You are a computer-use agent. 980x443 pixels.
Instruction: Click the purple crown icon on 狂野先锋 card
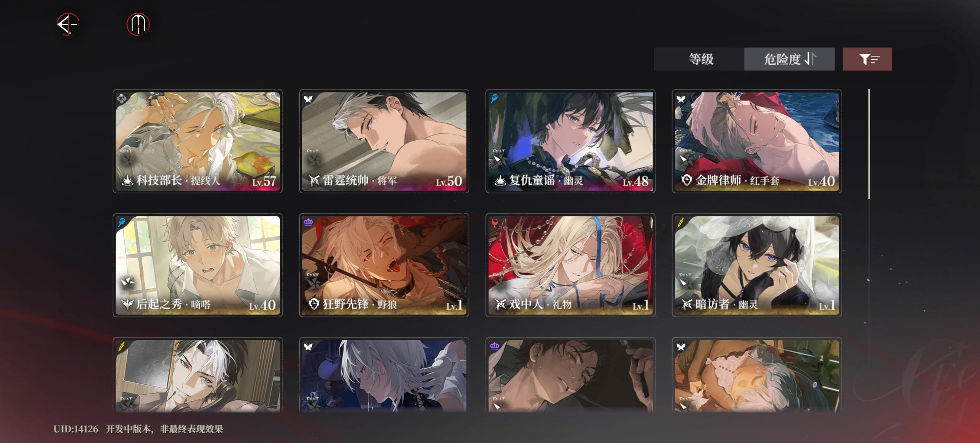click(x=308, y=222)
